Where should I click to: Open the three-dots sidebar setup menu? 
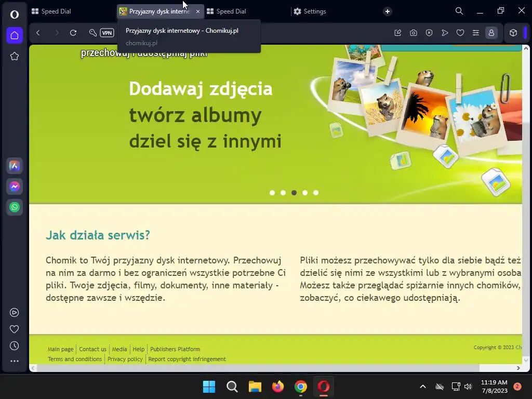pyautogui.click(x=14, y=361)
